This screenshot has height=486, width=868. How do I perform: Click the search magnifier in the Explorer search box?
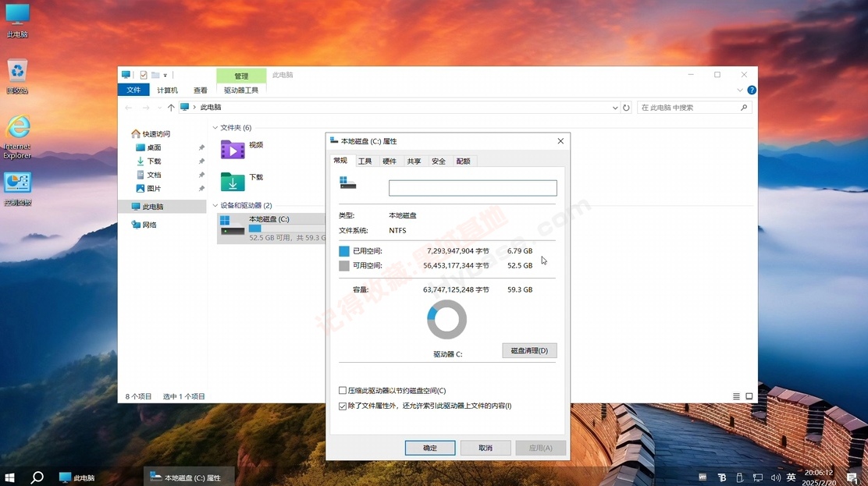click(x=743, y=108)
